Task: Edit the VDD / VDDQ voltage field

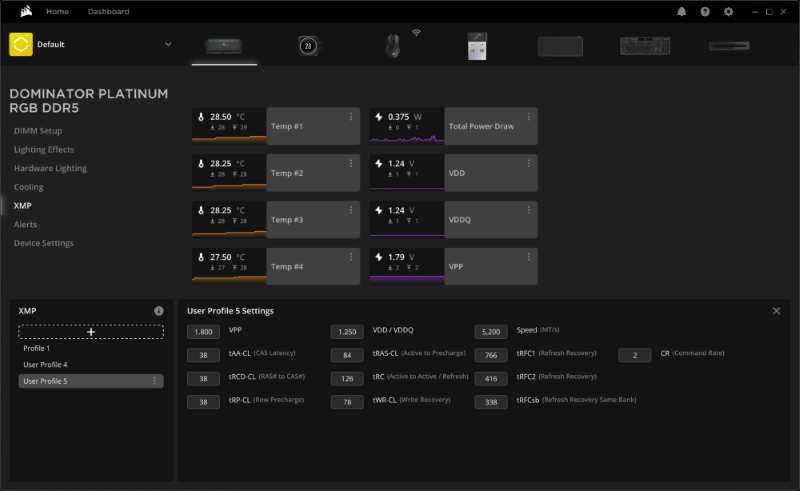Action: point(347,332)
